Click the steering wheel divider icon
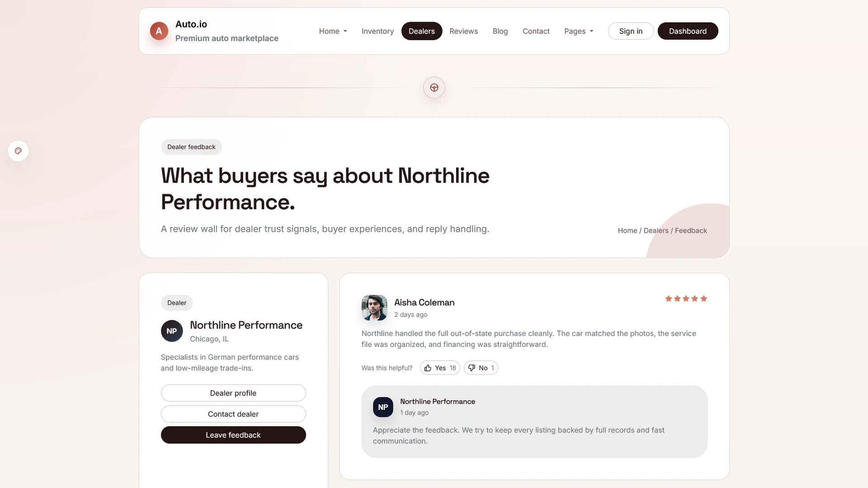This screenshot has width=868, height=488. point(434,88)
